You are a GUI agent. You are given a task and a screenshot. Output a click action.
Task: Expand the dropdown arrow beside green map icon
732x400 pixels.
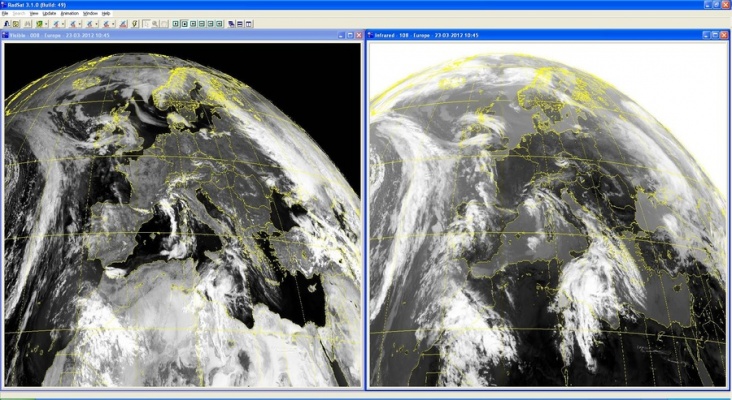[47, 22]
